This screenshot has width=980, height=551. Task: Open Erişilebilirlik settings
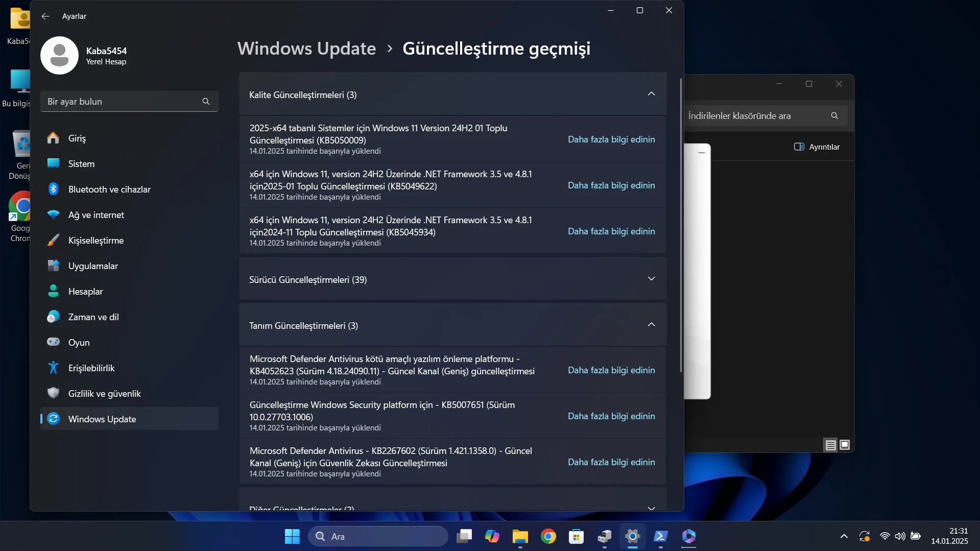pyautogui.click(x=129, y=368)
